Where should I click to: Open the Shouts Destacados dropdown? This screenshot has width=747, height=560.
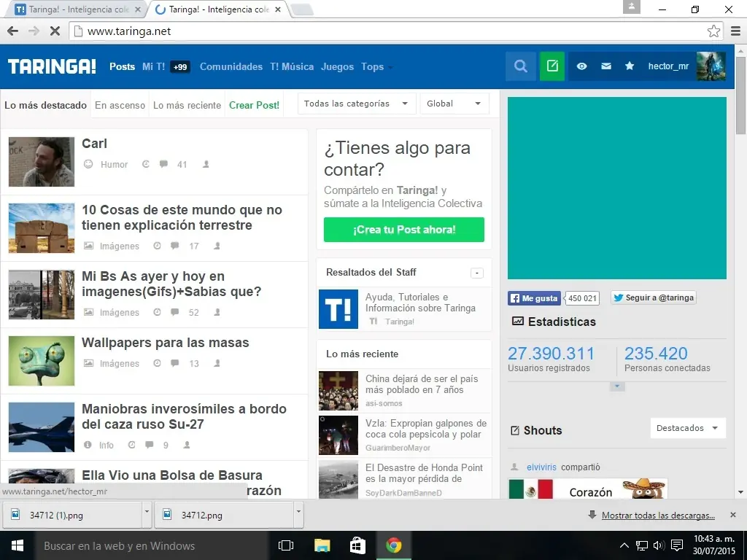(x=687, y=428)
